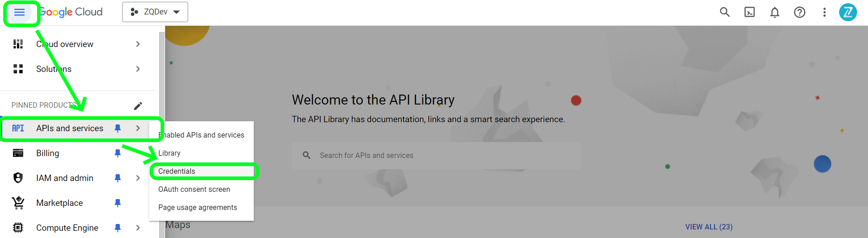Focus the Search for APIs and services field
This screenshot has height=238, width=868.
click(436, 156)
